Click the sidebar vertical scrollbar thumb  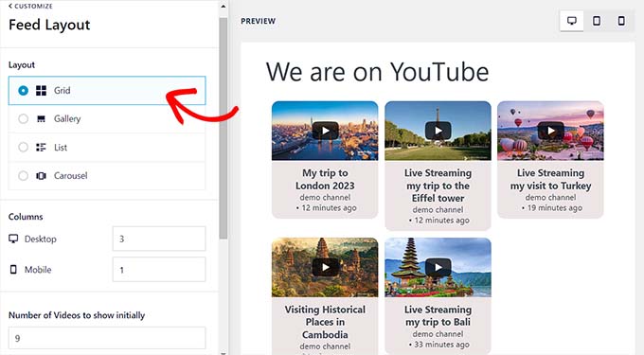coord(223,128)
